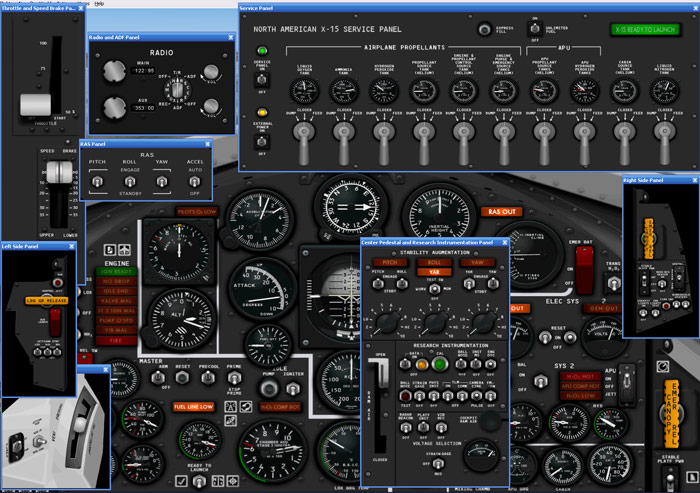Click the amber External Power ON lamp
The height and width of the screenshot is (493, 700).
[x=262, y=112]
